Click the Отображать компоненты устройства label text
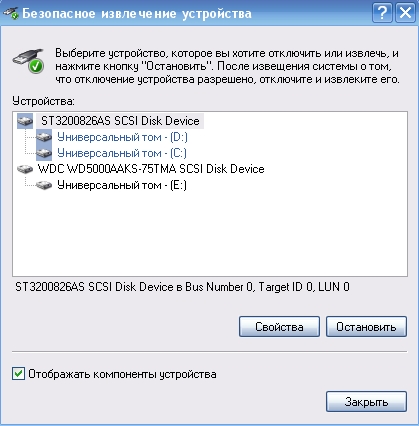Viewport: 419px width, 426px height. [x=122, y=374]
